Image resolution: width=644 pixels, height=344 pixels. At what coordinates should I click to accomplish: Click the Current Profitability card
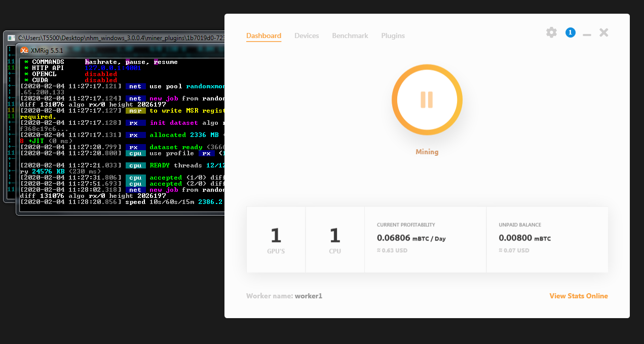pos(425,239)
